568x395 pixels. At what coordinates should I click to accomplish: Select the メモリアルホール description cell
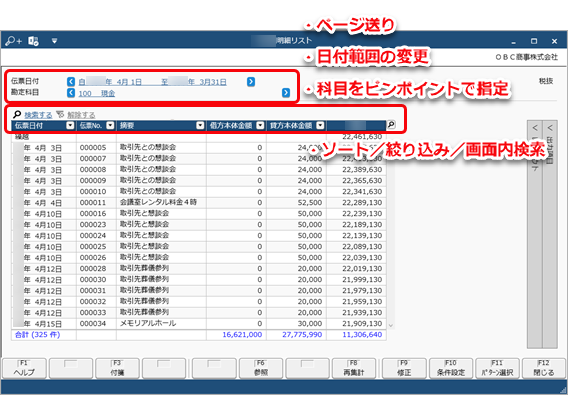(x=161, y=323)
